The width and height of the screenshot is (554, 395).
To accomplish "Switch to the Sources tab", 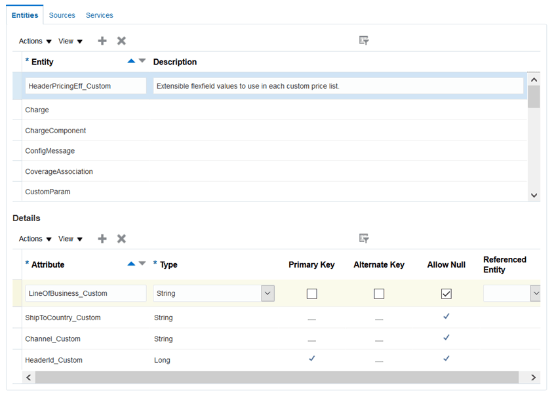I will pyautogui.click(x=62, y=15).
